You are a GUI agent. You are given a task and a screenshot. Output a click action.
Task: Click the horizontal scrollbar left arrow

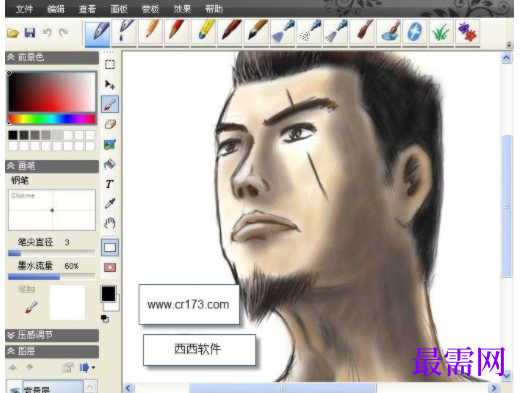coord(128,388)
